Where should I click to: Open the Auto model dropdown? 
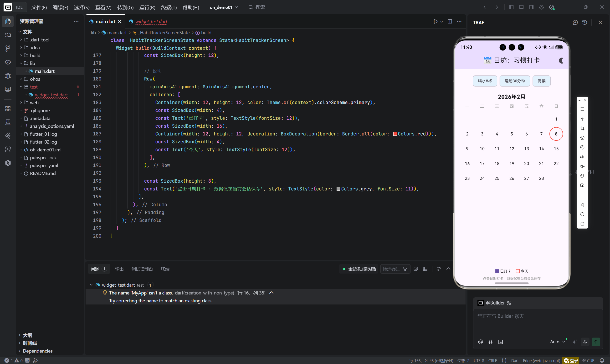tap(557, 342)
